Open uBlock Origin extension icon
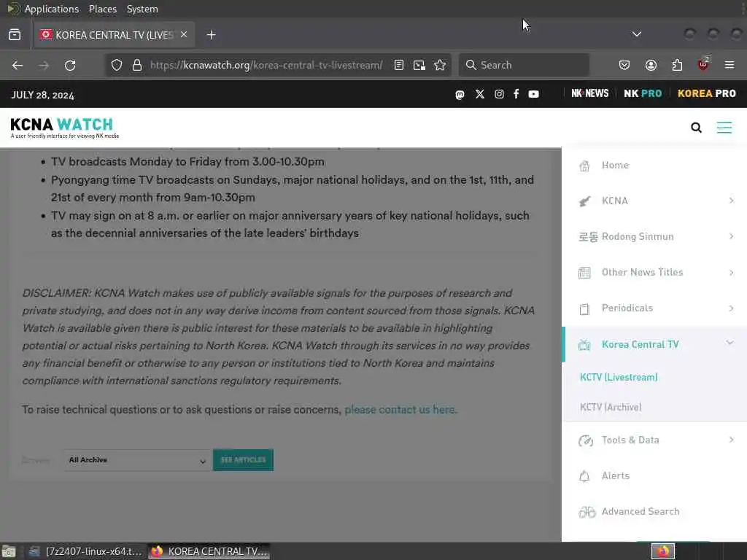 703,64
